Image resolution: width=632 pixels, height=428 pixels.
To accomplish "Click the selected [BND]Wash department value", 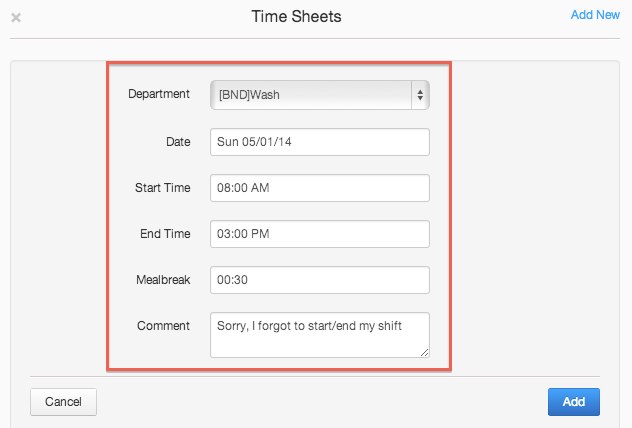I will click(x=251, y=95).
